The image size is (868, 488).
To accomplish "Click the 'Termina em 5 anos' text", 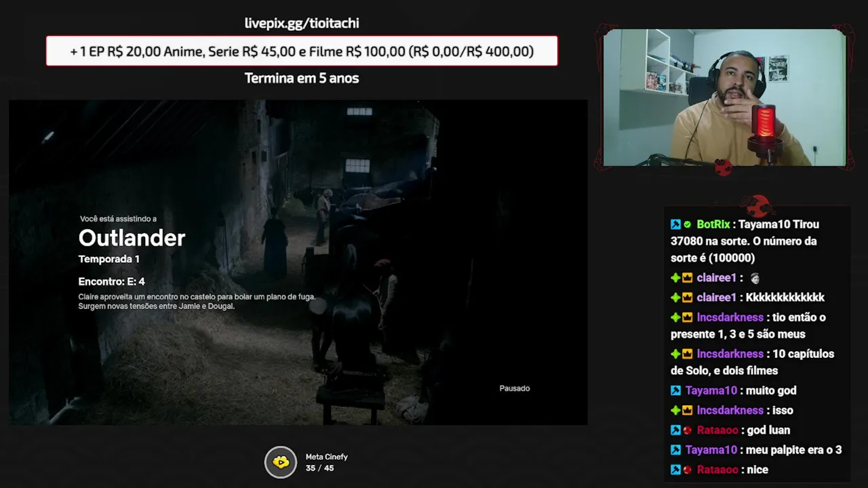I will click(302, 78).
